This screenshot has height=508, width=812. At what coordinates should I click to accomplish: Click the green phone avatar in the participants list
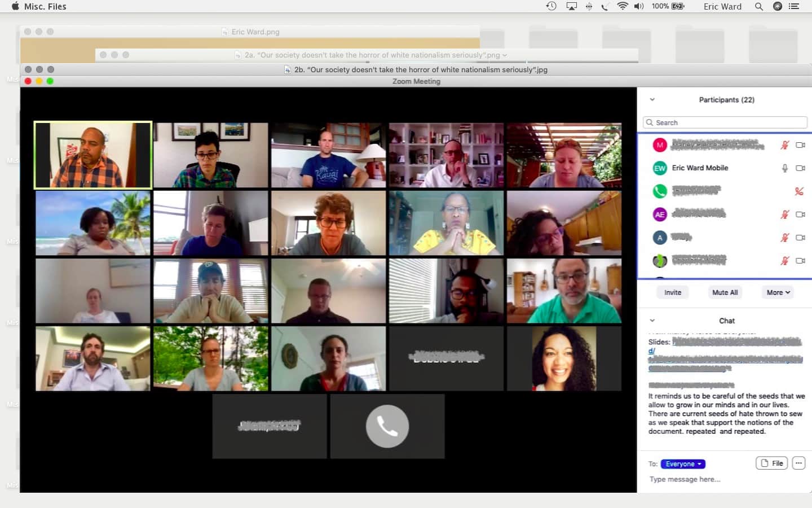(660, 191)
